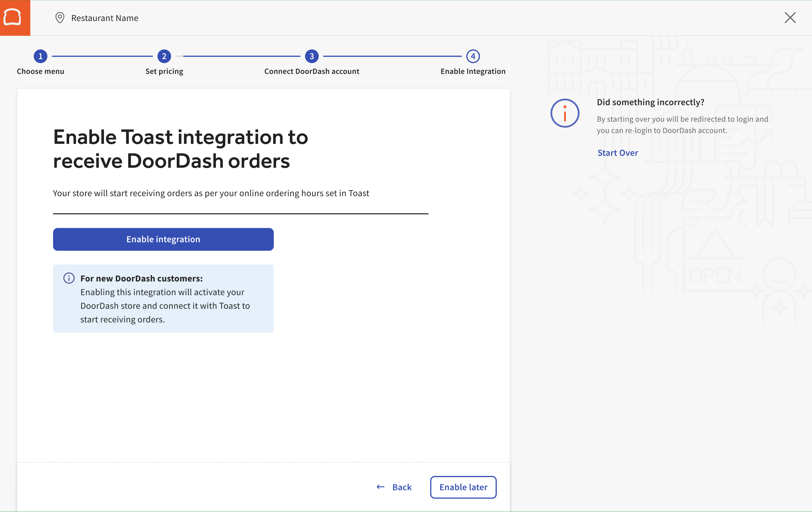Screen dimensions: 812x512
Task: Close the integration setup window
Action: tap(790, 17)
